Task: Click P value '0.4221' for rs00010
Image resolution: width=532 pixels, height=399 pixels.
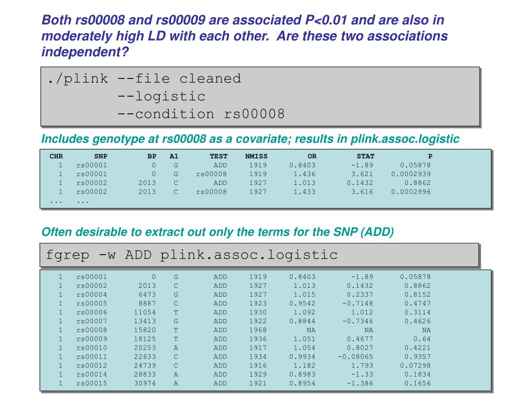Action: (x=418, y=348)
